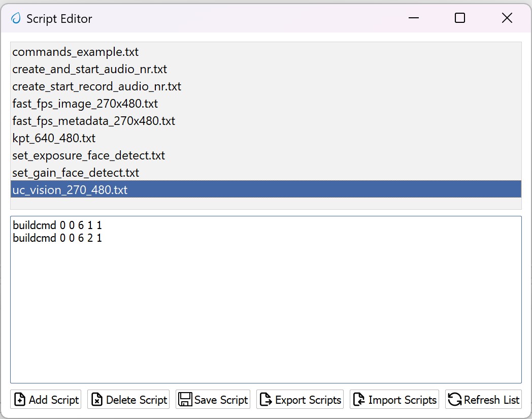Maximize the Script Editor window
The image size is (532, 419).
click(460, 18)
